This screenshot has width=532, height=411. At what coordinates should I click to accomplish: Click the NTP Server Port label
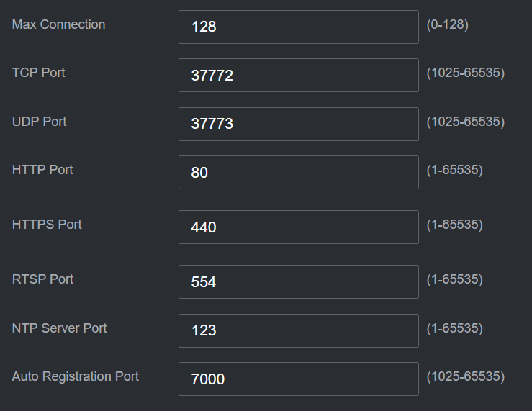(59, 328)
